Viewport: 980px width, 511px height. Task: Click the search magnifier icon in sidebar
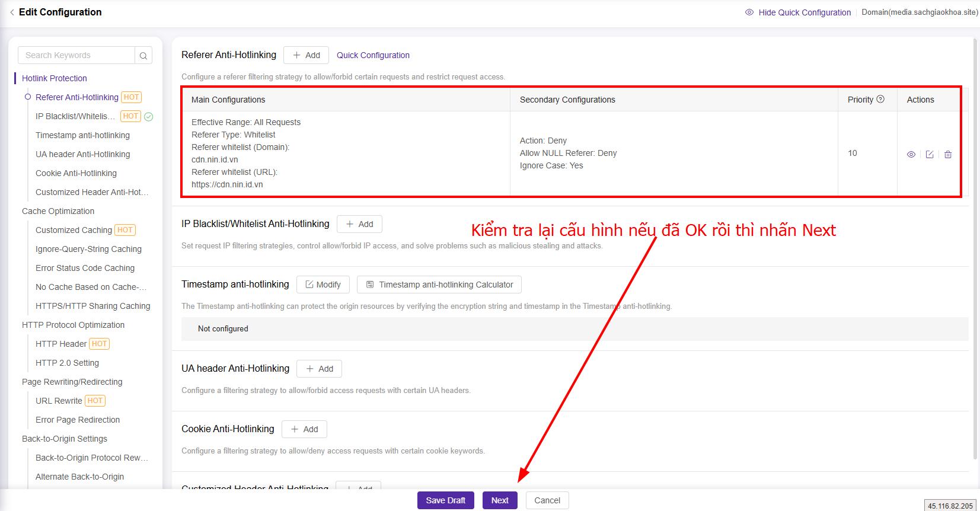143,56
